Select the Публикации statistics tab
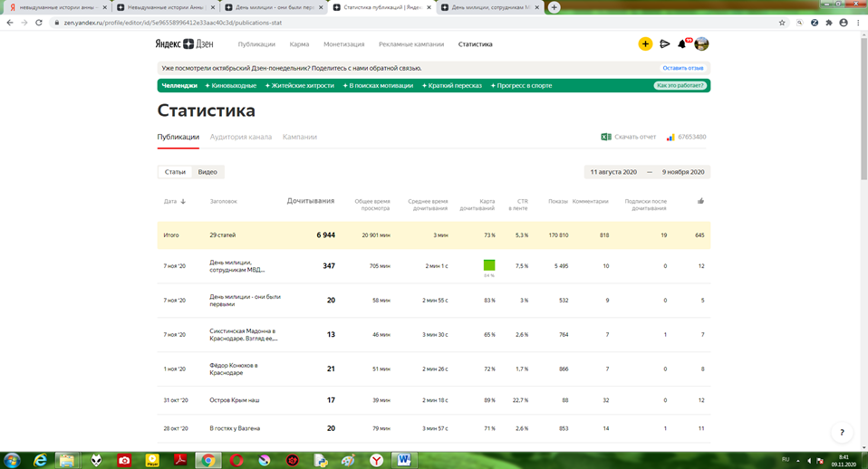The width and height of the screenshot is (868, 469). 178,137
